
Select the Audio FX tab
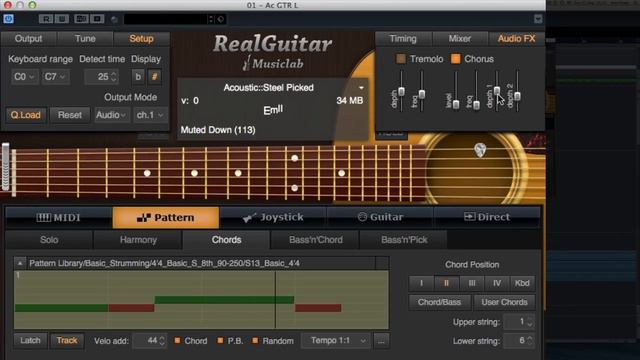pos(516,39)
